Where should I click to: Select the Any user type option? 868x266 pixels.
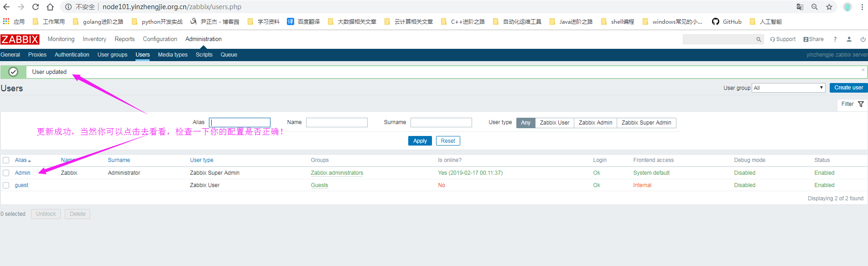point(525,123)
